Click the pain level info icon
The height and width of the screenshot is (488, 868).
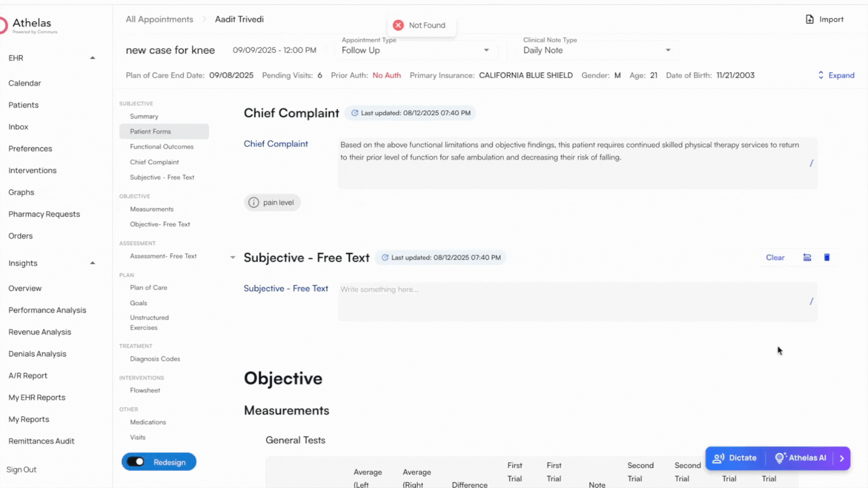pos(254,202)
